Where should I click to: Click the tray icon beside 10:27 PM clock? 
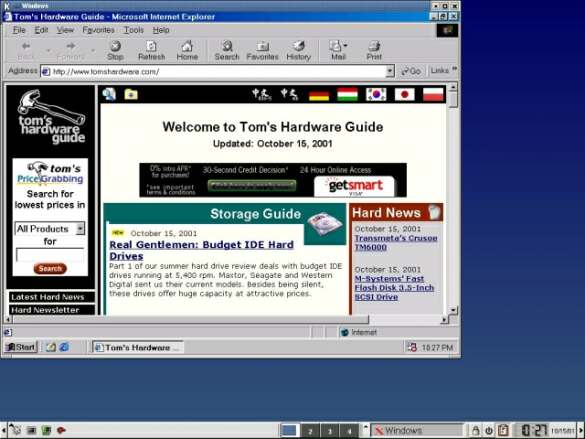(x=412, y=347)
